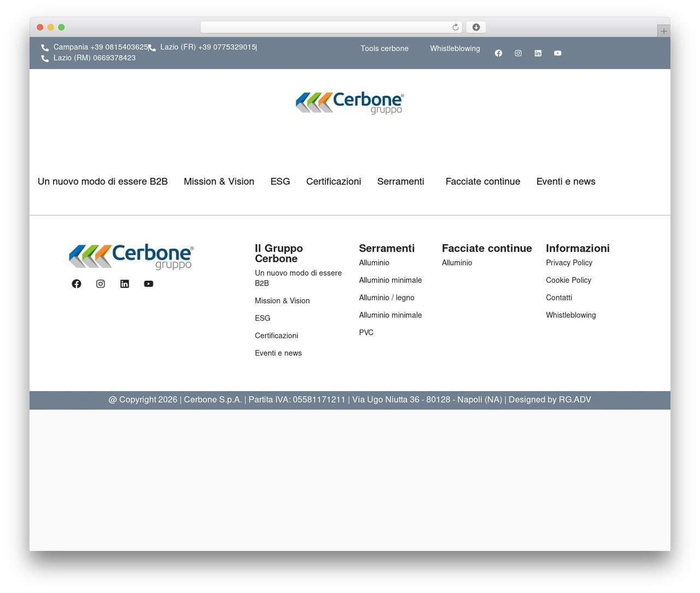Reload the page using the refresh icon

click(456, 27)
